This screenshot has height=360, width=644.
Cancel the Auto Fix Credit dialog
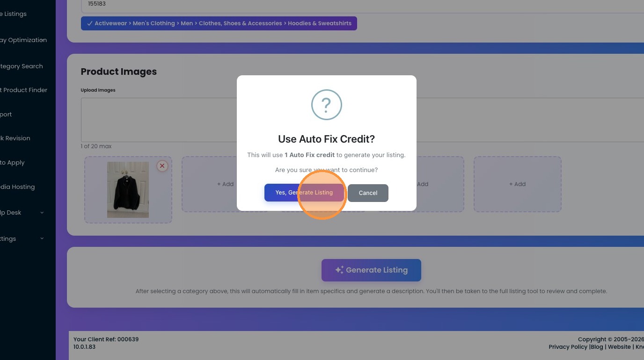coord(368,193)
